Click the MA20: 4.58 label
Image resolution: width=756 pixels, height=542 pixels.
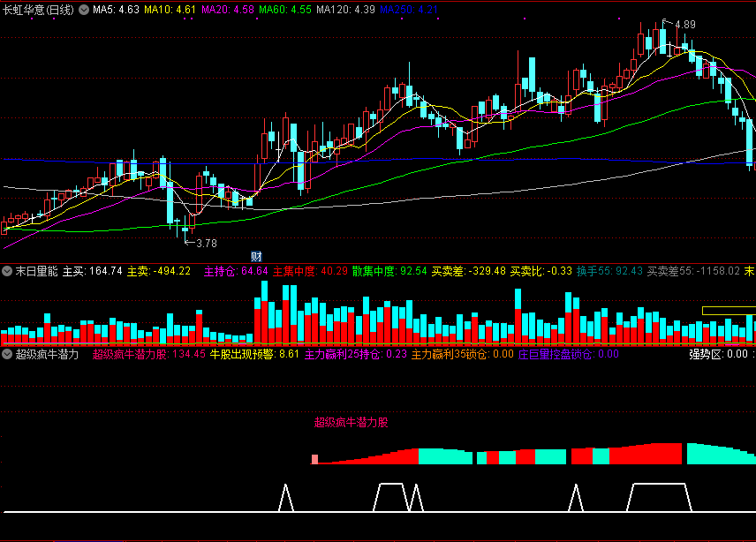tap(228, 10)
